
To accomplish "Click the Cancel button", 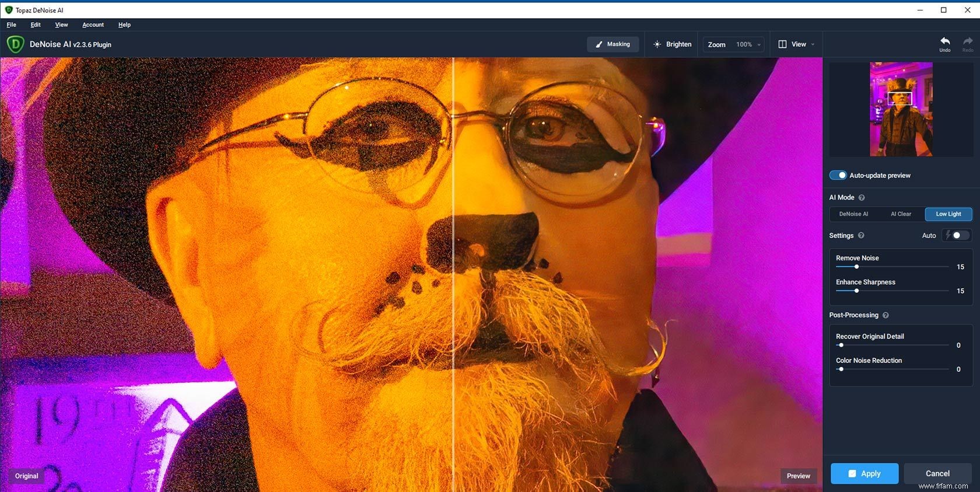I will click(937, 473).
